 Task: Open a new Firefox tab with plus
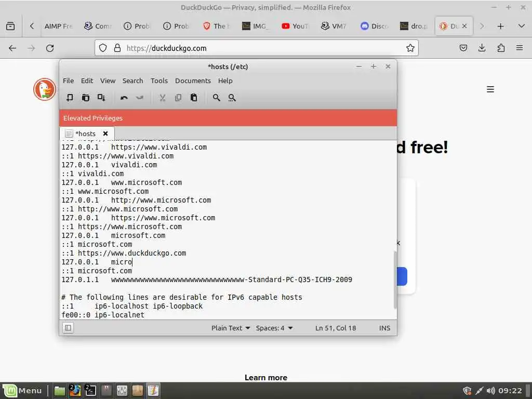(x=500, y=26)
